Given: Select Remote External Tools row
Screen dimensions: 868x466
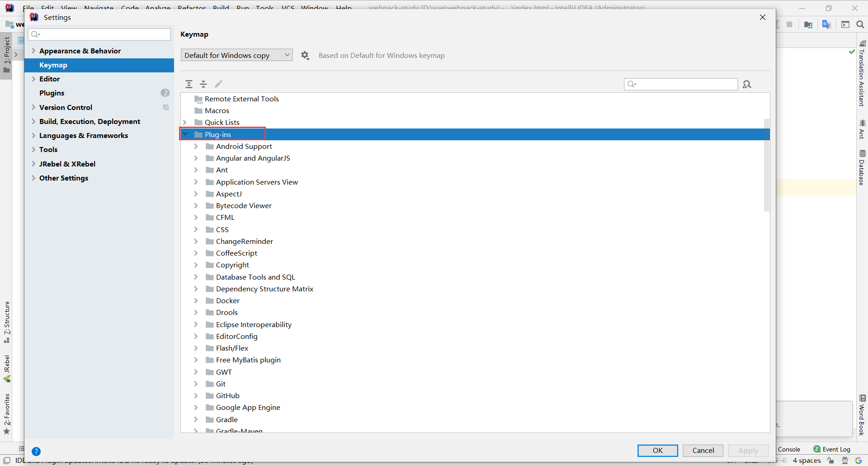Looking at the screenshot, I should coord(472,99).
